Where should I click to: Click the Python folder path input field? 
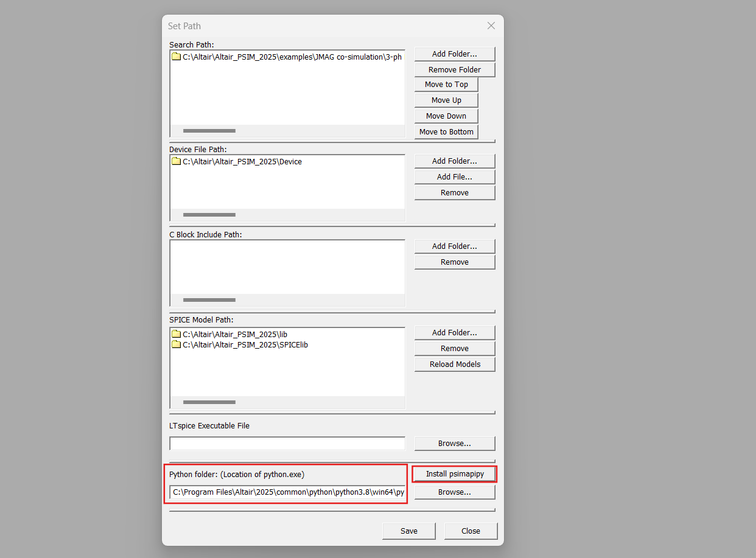coord(287,492)
